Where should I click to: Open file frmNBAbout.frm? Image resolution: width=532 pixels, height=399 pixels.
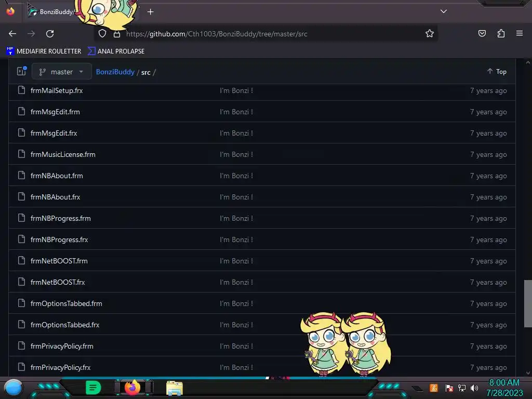57,176
